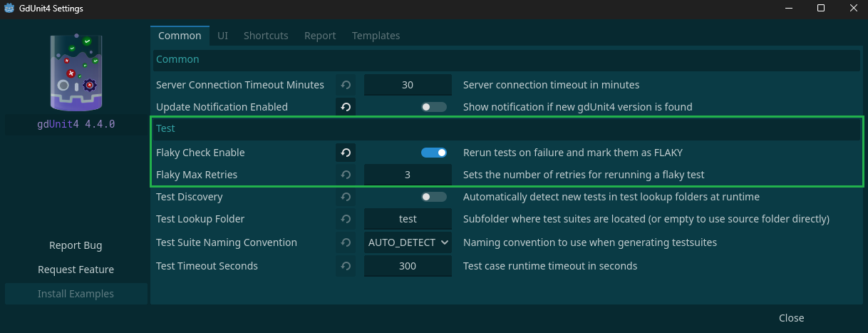Image resolution: width=868 pixels, height=333 pixels.
Task: Go to the Templates tab
Action: 376,36
